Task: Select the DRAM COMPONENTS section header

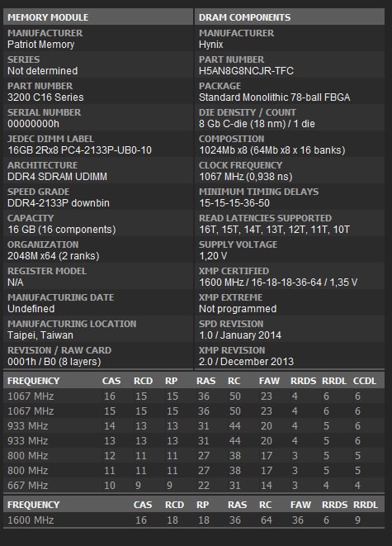Action: 290,17
